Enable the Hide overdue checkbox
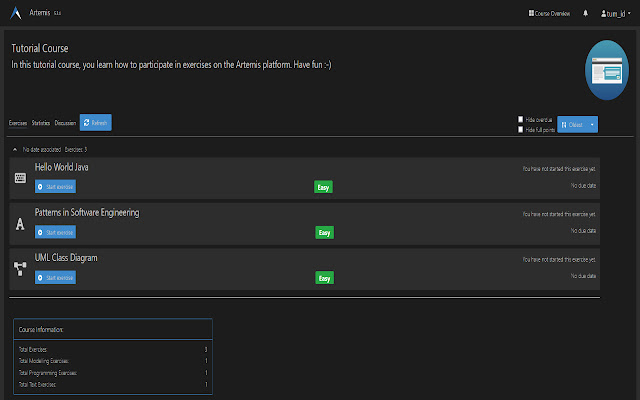The image size is (640, 400). (x=521, y=119)
